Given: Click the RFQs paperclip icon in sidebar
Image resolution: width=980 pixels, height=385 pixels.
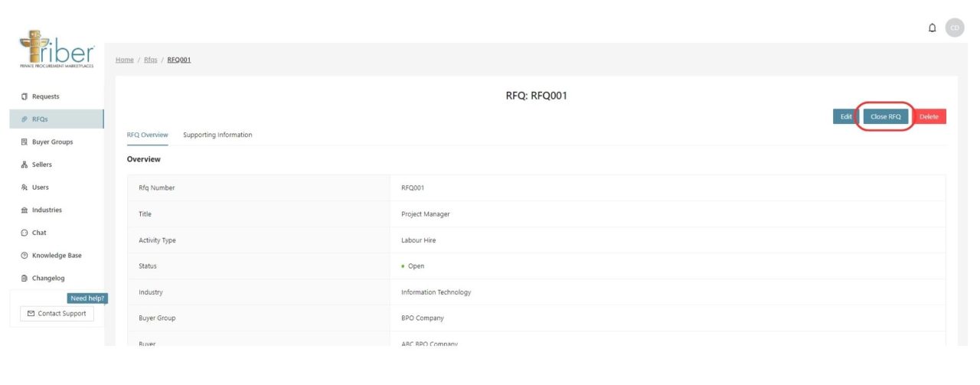Looking at the screenshot, I should tap(24, 119).
